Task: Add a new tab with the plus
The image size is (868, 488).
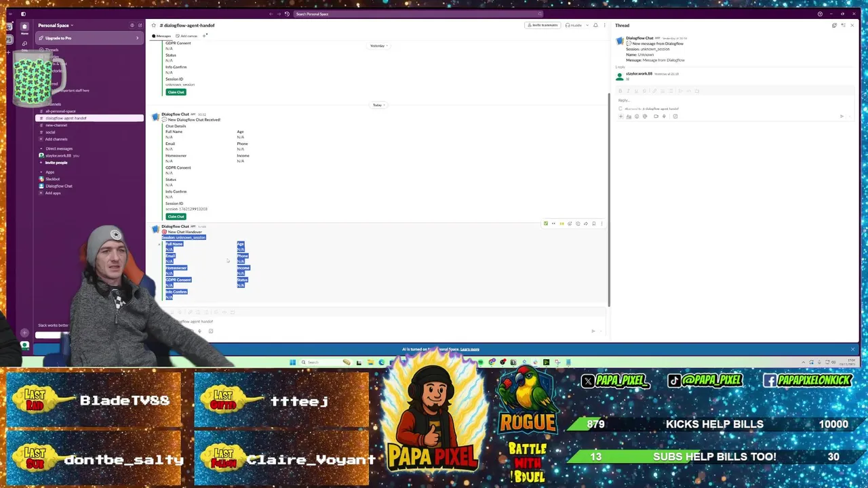Action: pyautogui.click(x=205, y=35)
